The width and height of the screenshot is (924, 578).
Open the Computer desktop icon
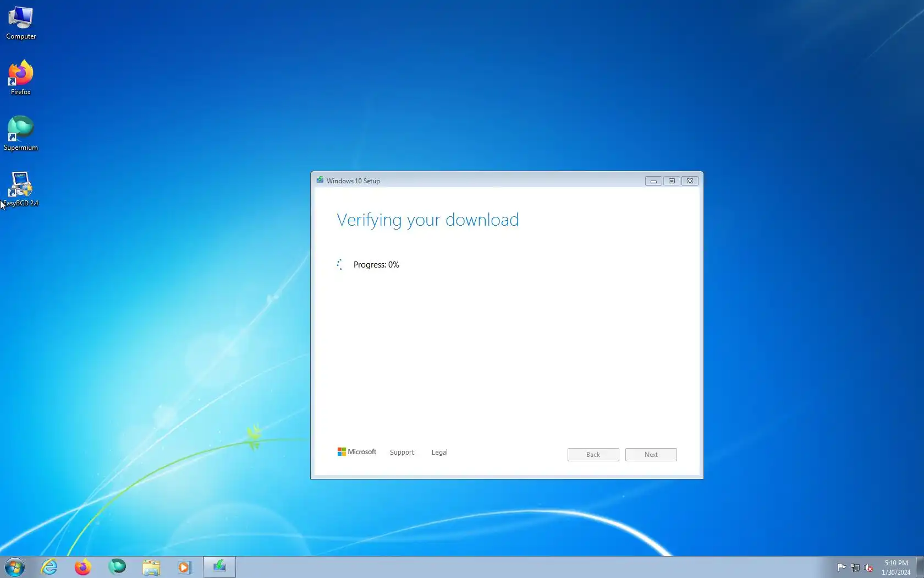21,23
